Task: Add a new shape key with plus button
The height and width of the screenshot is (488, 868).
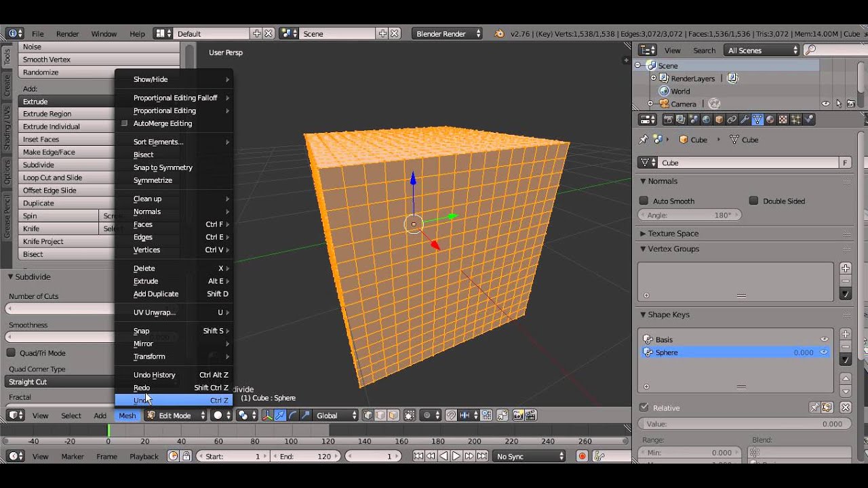Action: (846, 334)
